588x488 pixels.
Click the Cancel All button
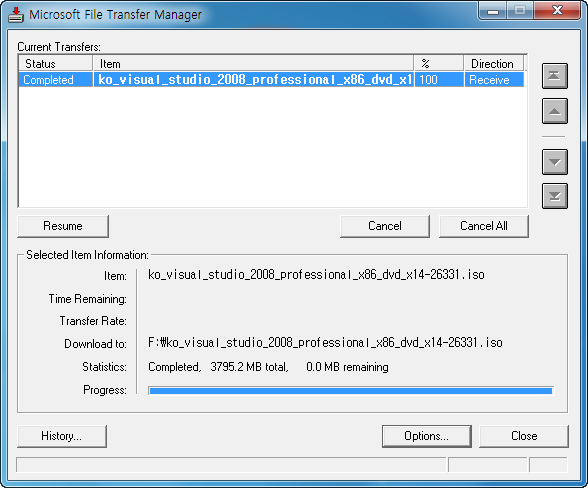[x=484, y=226]
